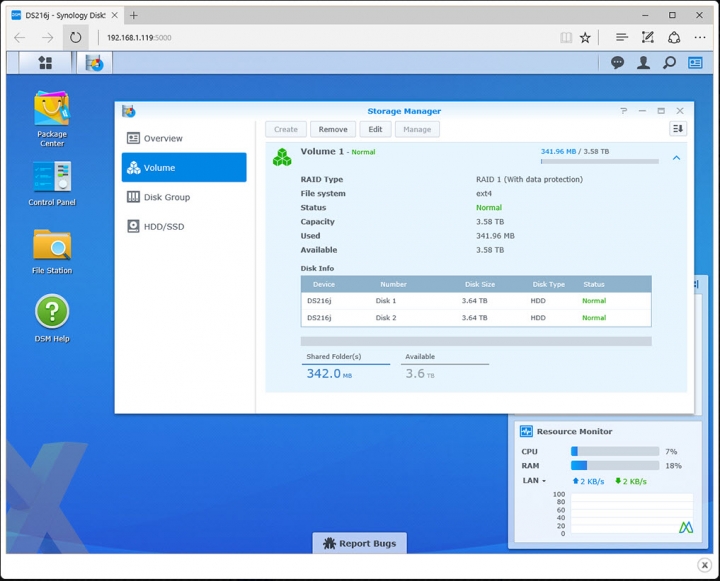Click browser forward arrow
Image resolution: width=720 pixels, height=581 pixels.
[47, 38]
